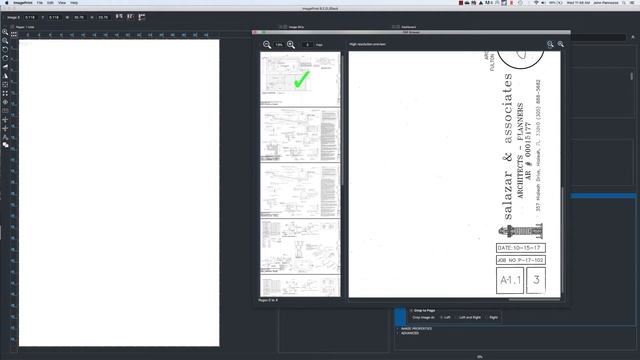Image resolution: width=640 pixels, height=360 pixels.
Task: Toggle the ruler grid dots icon
Action: point(14,35)
